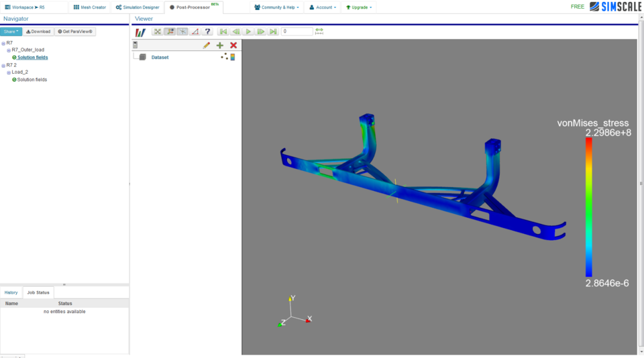Click the Status column header
The width and height of the screenshot is (644, 358).
click(x=65, y=304)
